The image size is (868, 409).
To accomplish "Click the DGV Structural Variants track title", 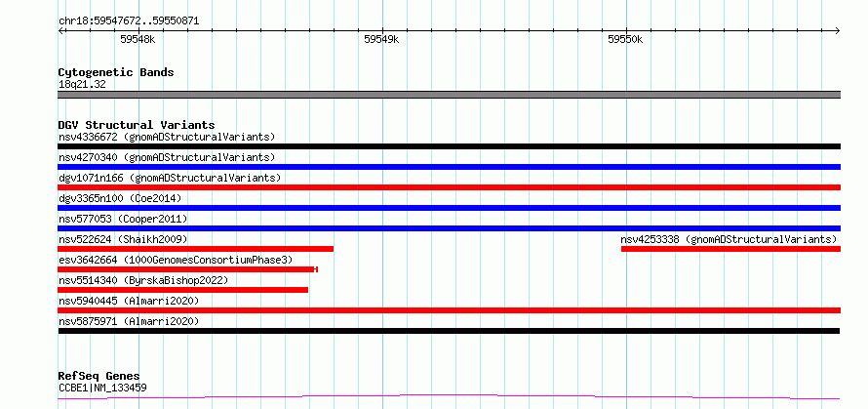I will pos(137,125).
